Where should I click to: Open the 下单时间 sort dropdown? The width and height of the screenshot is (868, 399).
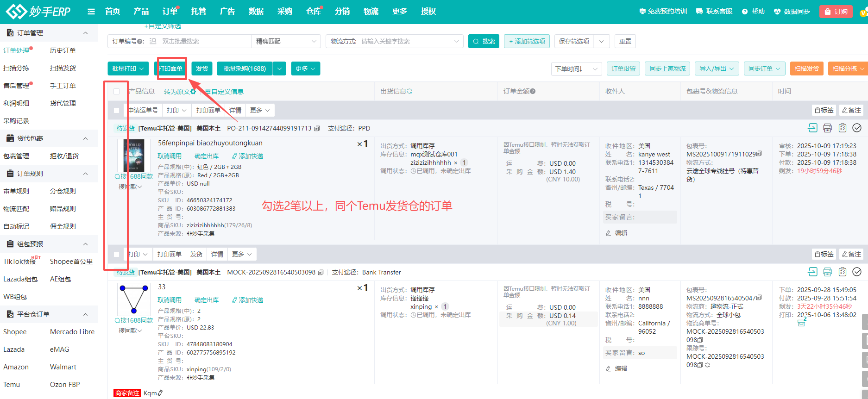[x=576, y=69]
